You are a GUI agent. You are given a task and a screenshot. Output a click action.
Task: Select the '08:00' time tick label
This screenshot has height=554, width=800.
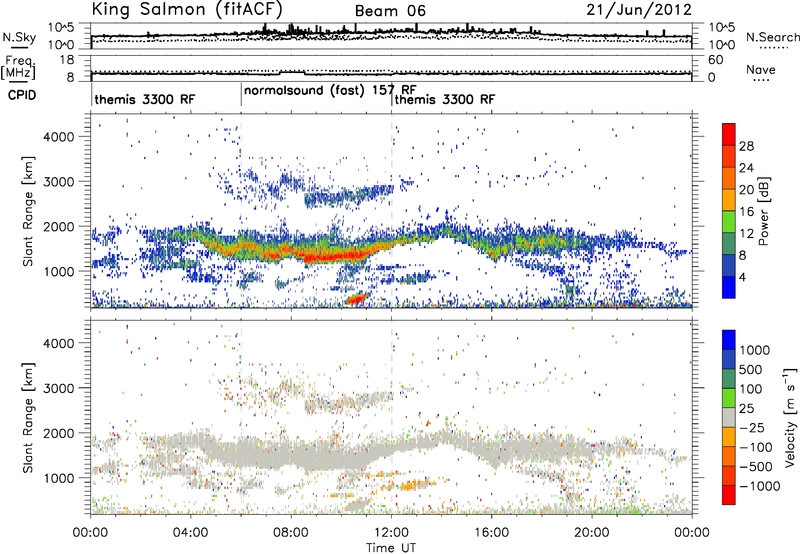click(x=291, y=533)
